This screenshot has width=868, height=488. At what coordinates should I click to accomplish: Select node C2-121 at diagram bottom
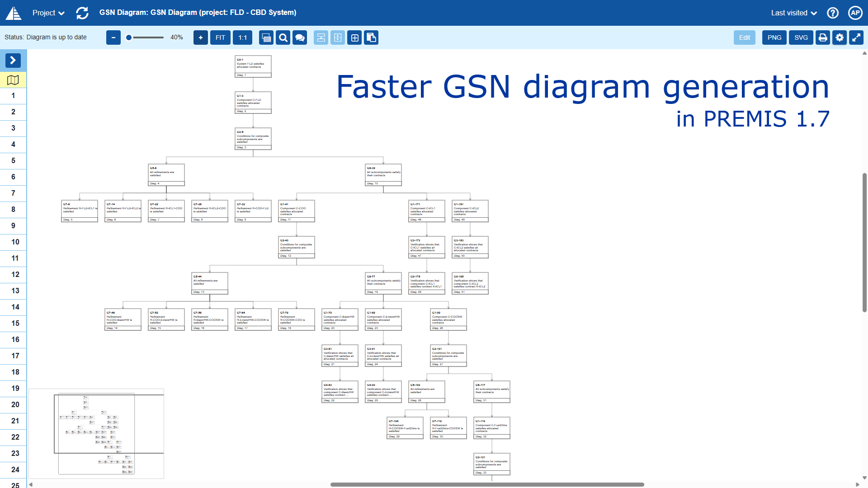tap(492, 464)
